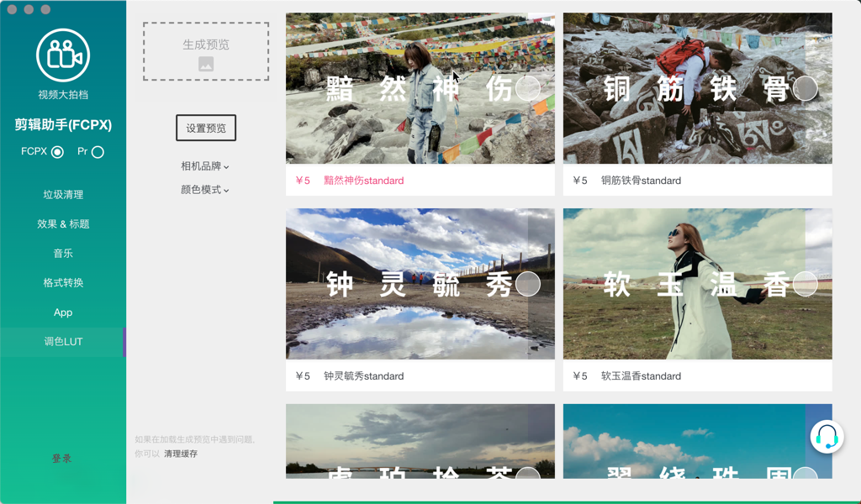The height and width of the screenshot is (504, 861).
Task: Select the 调色LUT sidebar item
Action: [x=63, y=342]
